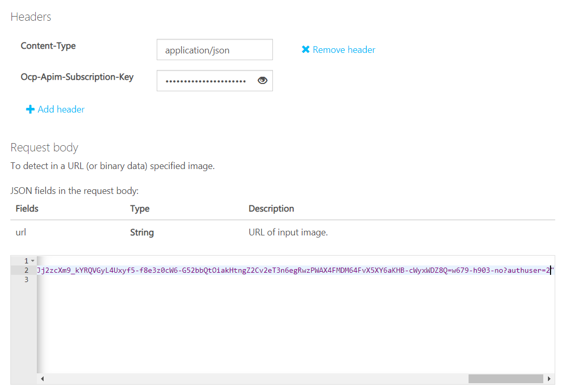Click the 'url' field cell
Viewport: 563px width, 392px height.
pyautogui.click(x=21, y=232)
